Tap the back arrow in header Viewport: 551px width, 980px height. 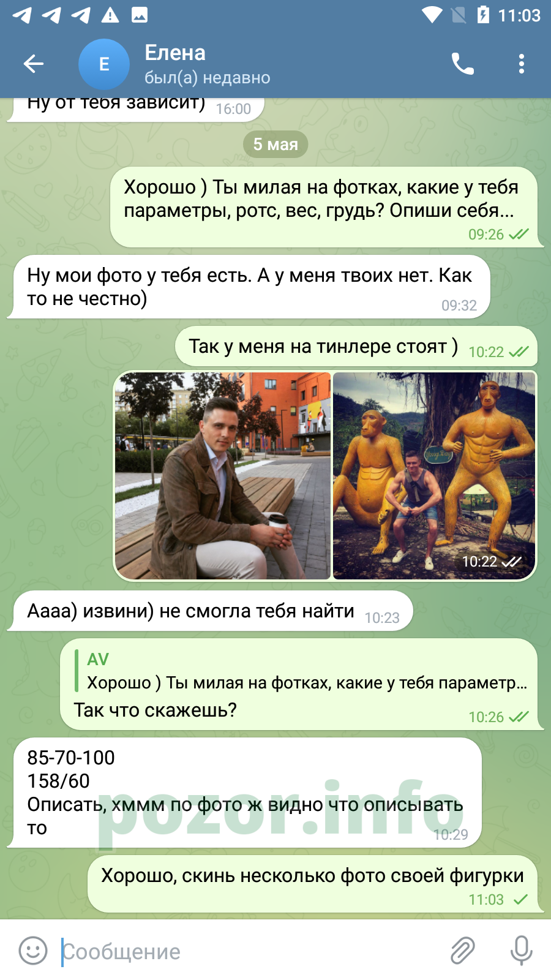(33, 64)
